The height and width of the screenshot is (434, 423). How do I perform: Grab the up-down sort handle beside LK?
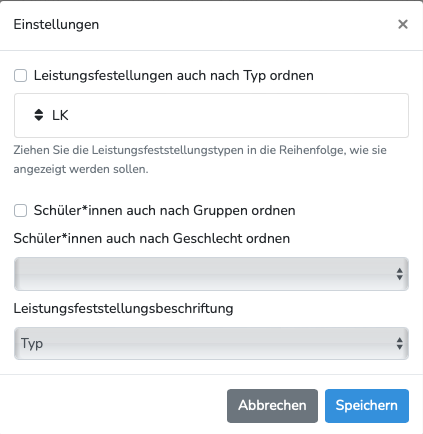39,115
